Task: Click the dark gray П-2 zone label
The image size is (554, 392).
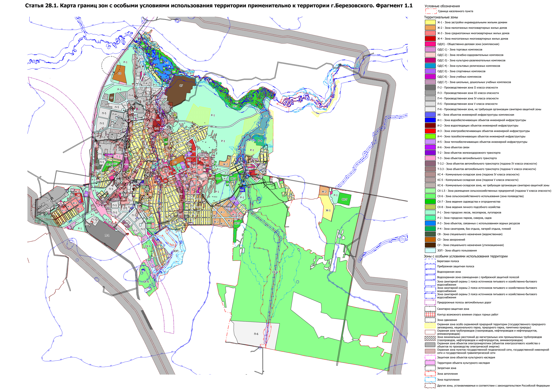Action: (107, 236)
